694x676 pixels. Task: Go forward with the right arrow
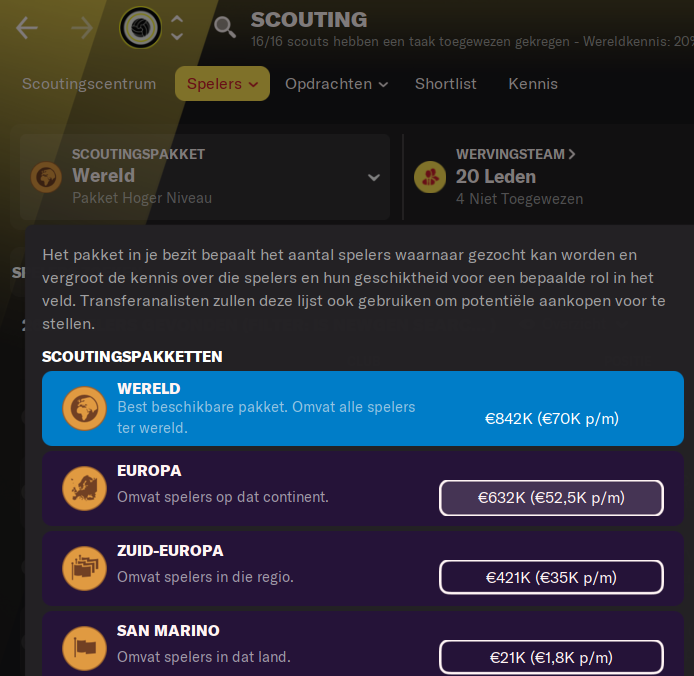pos(82,28)
